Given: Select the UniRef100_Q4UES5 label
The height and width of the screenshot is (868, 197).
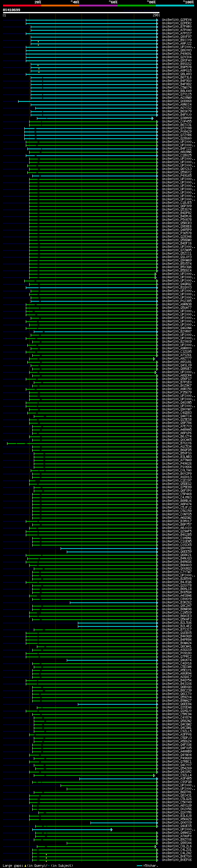Looking at the screenshot, I should point(177,826).
